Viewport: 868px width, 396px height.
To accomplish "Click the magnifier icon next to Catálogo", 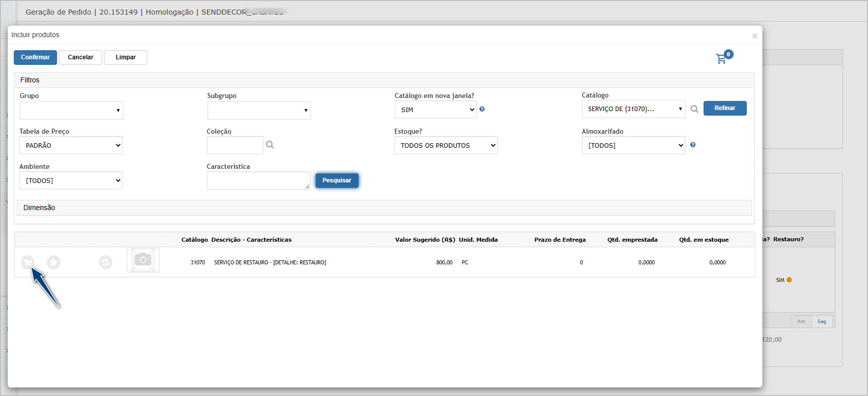I will (x=694, y=109).
